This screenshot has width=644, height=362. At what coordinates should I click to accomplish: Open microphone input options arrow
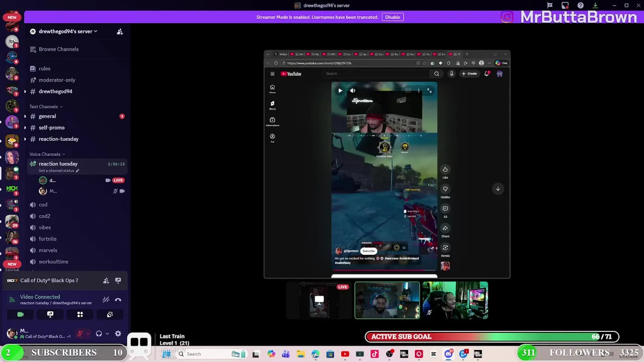pos(88,333)
